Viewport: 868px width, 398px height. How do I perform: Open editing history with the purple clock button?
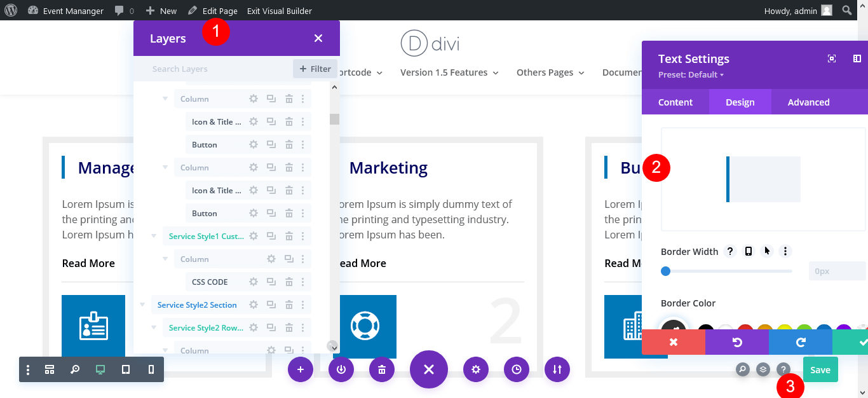tap(517, 369)
